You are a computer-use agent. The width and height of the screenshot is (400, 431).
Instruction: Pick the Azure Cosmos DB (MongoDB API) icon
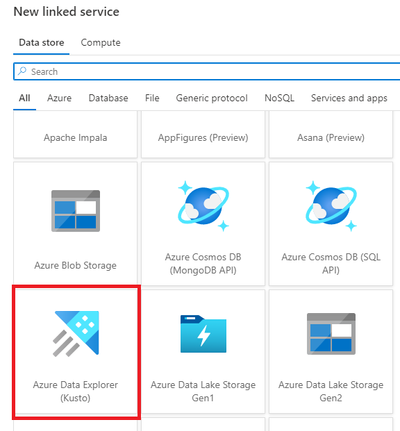pos(203,206)
